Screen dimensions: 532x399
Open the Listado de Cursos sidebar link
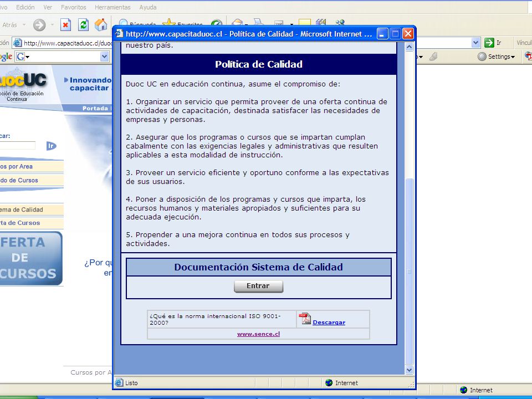32,180
